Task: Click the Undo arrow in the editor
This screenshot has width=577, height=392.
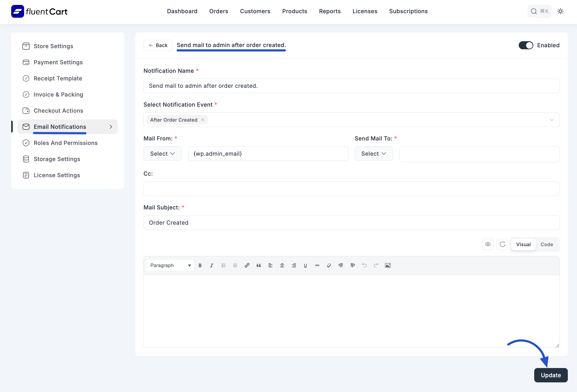Action: tap(364, 265)
